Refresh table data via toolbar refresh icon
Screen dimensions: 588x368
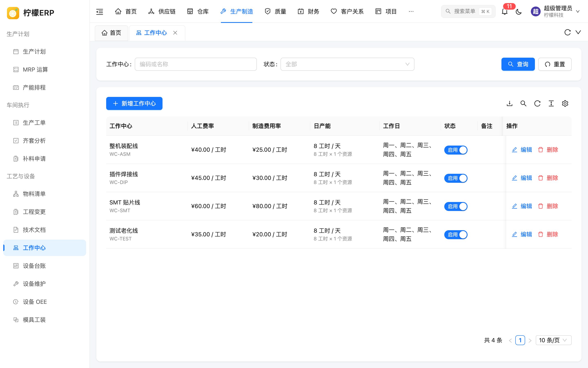click(537, 103)
